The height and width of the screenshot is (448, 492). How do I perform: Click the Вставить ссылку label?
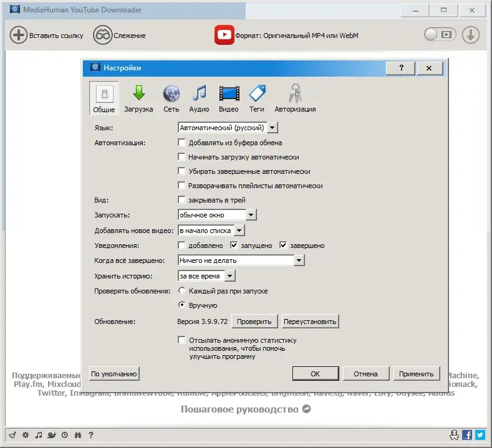click(x=56, y=36)
